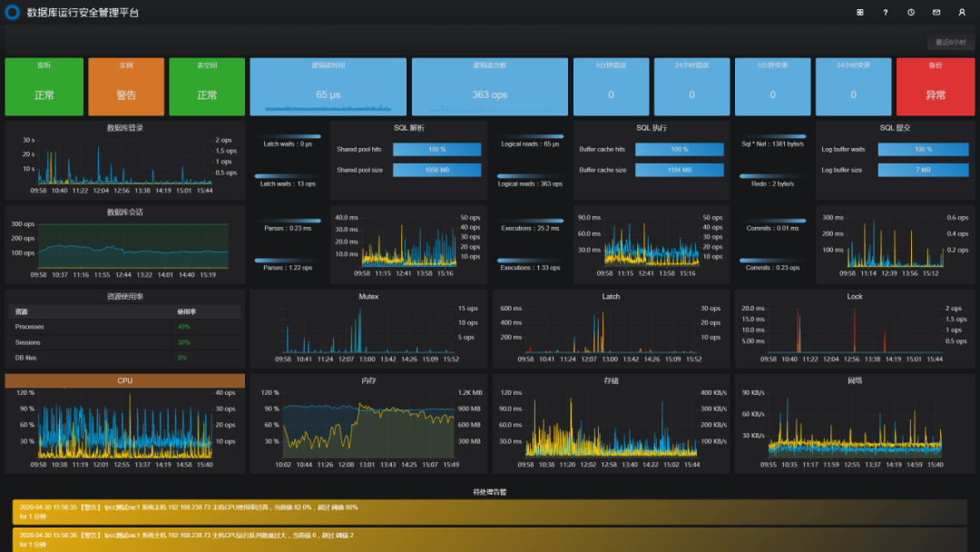The width and height of the screenshot is (980, 552).
Task: Open the red 备份 异常 status card
Action: point(936,87)
